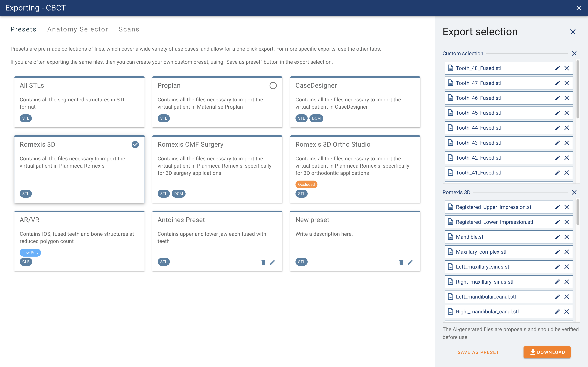Delete the Antoines Preset
This screenshot has height=367, width=588.
(263, 262)
